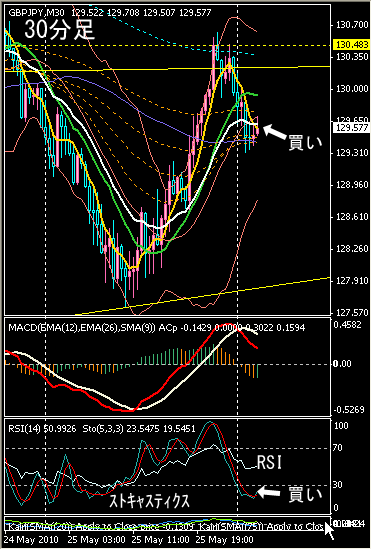
Task: Click the Sto(5,3,3) indicator label text
Action: [x=102, y=429]
